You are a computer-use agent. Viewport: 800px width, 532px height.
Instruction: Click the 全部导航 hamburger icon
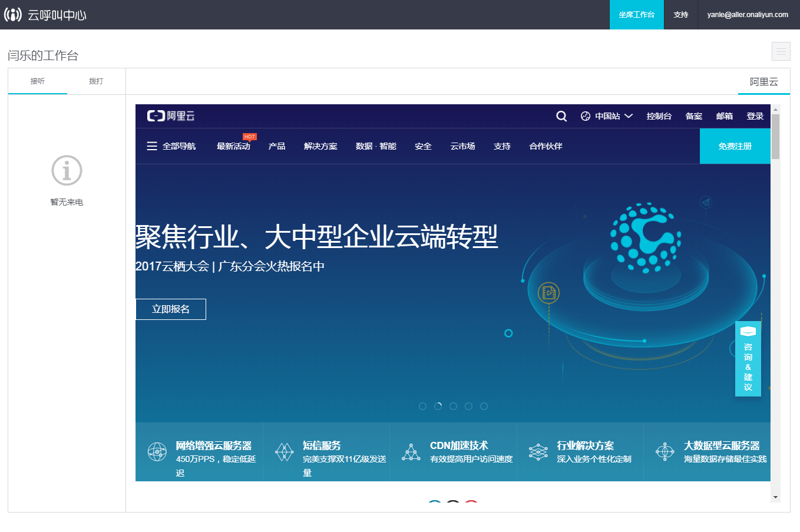pos(152,146)
